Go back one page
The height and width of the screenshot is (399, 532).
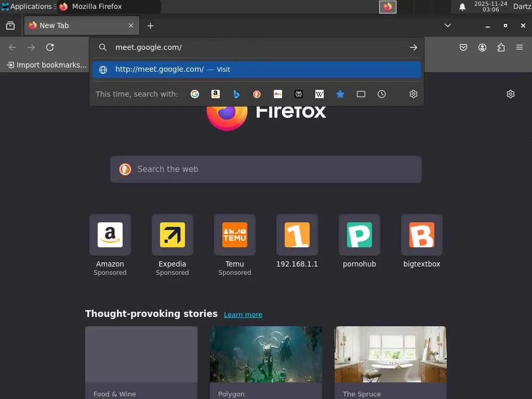click(12, 47)
